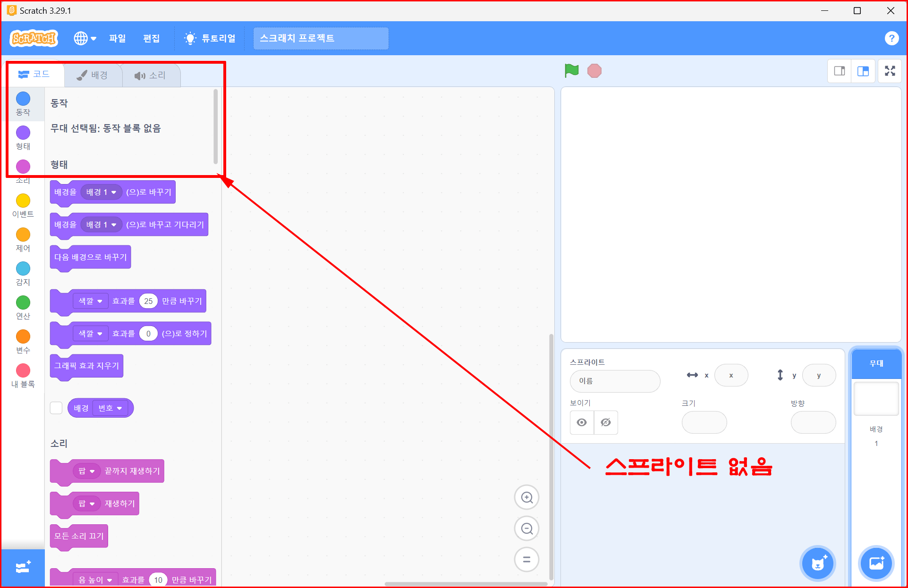Image resolution: width=908 pixels, height=588 pixels.
Task: Open the add extension button
Action: pyautogui.click(x=23, y=567)
